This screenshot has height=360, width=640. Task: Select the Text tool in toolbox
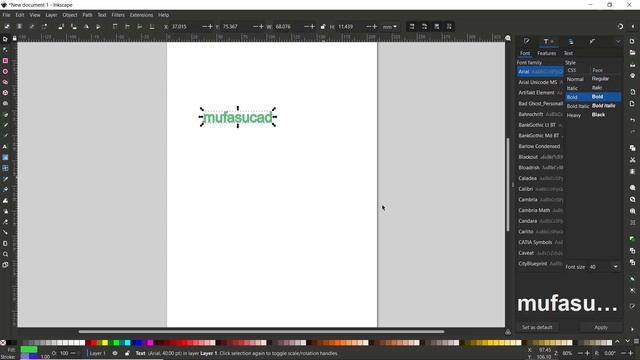tap(5, 147)
